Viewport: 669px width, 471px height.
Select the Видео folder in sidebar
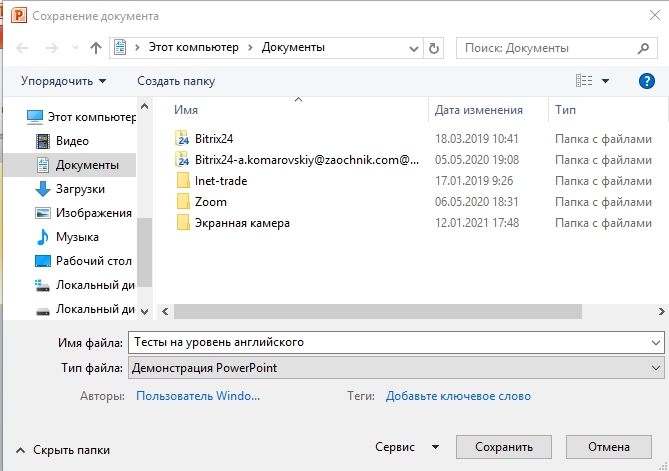[x=72, y=141]
